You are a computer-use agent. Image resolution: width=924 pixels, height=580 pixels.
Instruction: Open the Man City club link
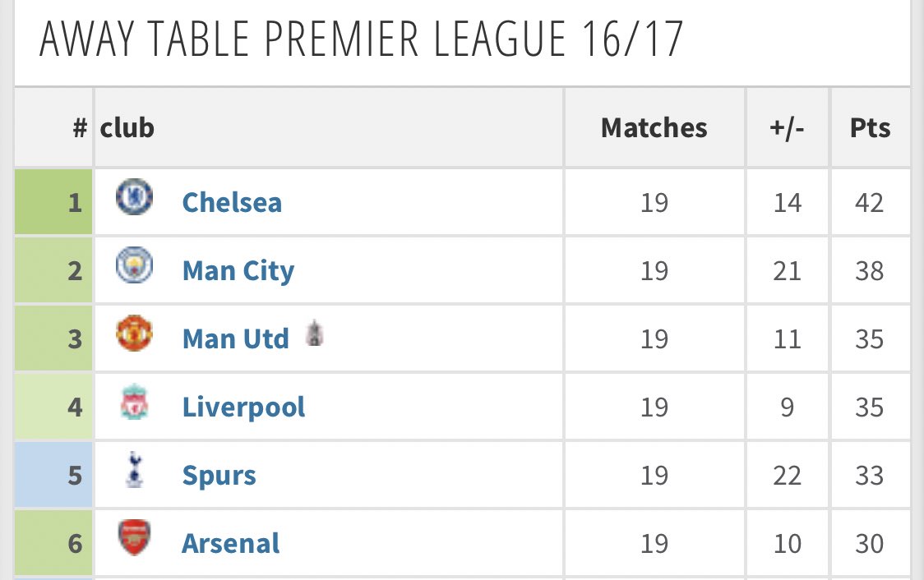(238, 271)
